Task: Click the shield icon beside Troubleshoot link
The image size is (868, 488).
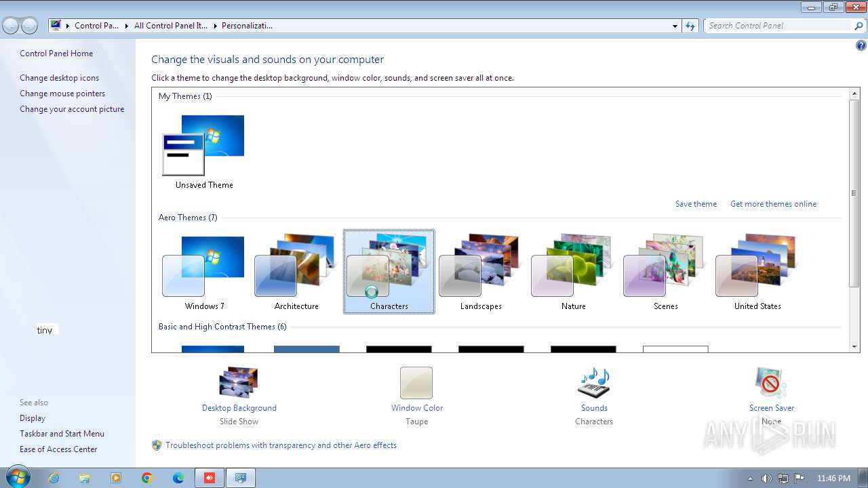Action: tap(157, 445)
